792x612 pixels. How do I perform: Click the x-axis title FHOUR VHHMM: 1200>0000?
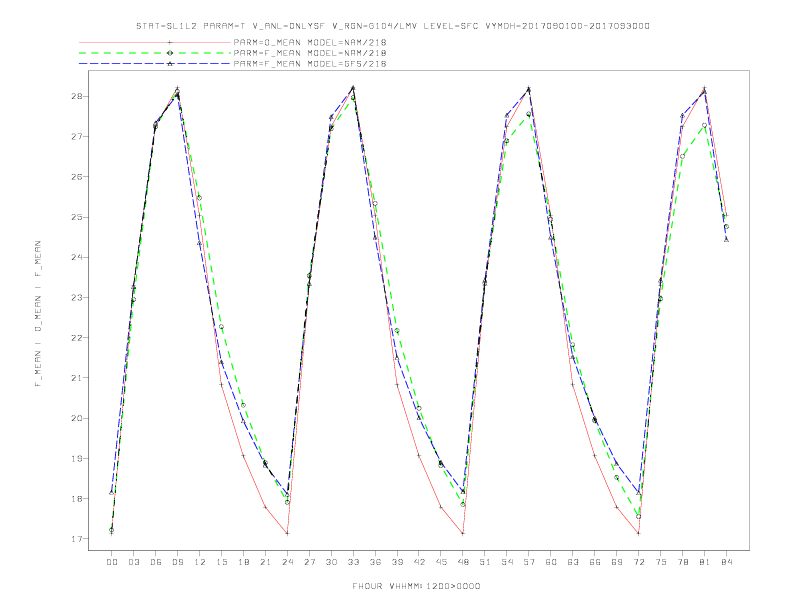(x=416, y=586)
